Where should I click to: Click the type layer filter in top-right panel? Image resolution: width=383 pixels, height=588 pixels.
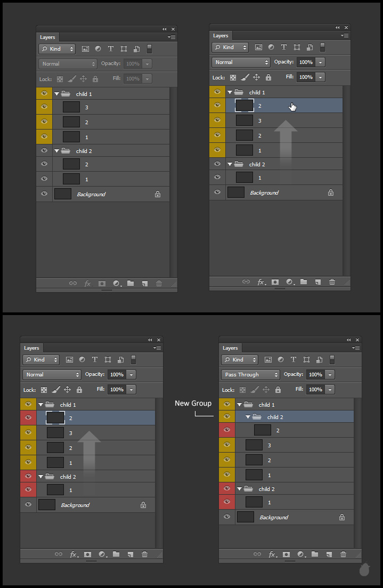(284, 47)
